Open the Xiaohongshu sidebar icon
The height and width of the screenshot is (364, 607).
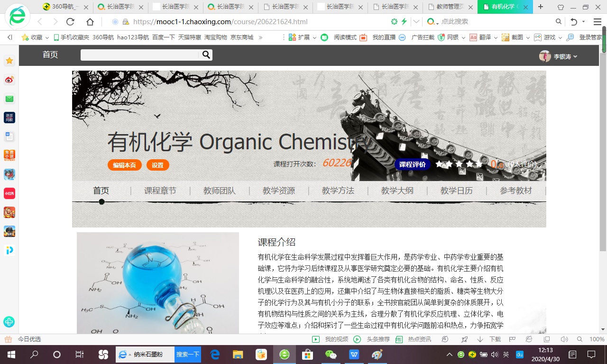coord(9,193)
